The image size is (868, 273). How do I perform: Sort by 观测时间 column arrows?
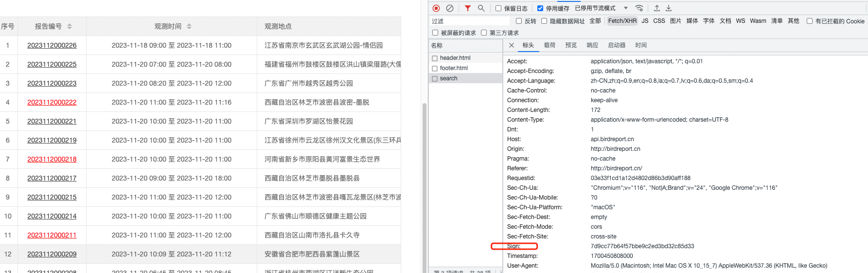189,26
